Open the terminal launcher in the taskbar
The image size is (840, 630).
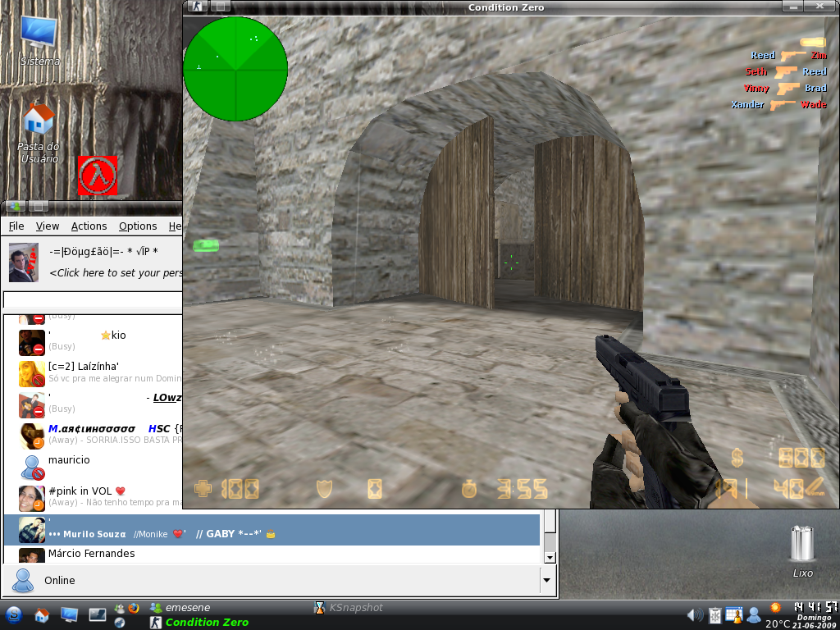(98, 614)
